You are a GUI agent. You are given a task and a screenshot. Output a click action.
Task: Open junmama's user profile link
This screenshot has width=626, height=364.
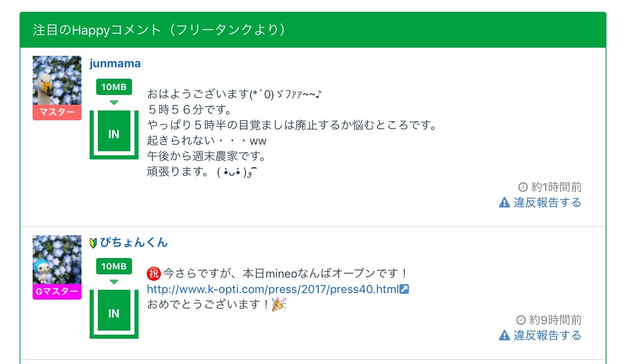point(115,64)
